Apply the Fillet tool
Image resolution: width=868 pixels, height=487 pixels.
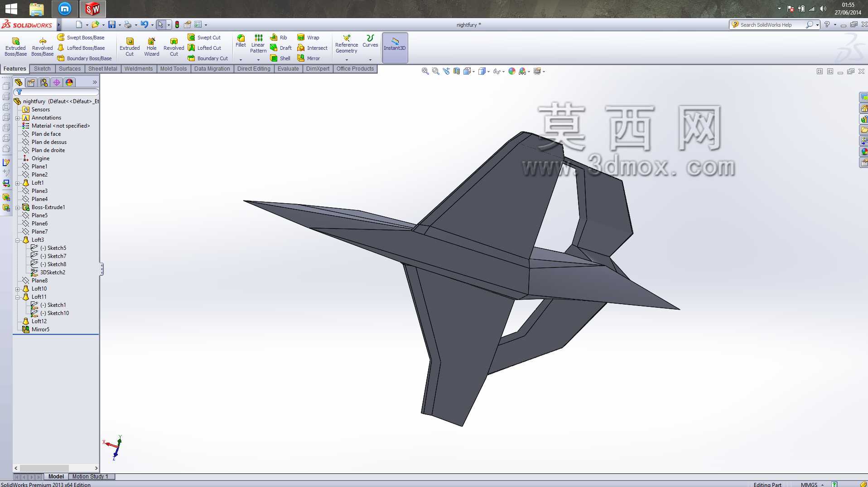point(241,41)
